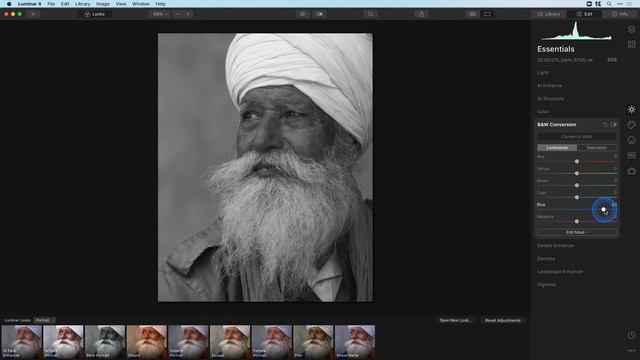The height and width of the screenshot is (360, 640).
Task: Open the Layers panel icon
Action: pyautogui.click(x=631, y=29)
